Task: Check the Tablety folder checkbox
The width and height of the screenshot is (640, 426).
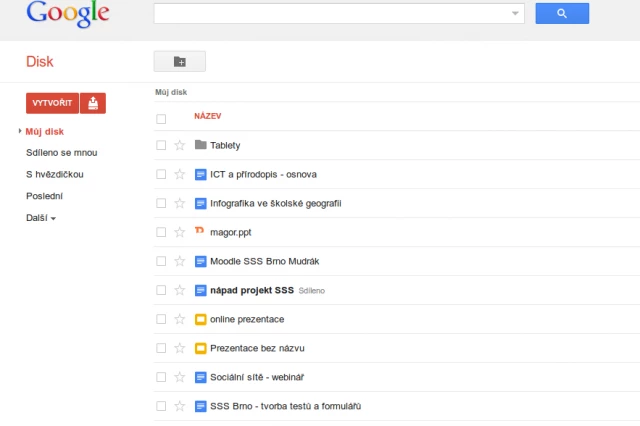Action: pyautogui.click(x=161, y=145)
